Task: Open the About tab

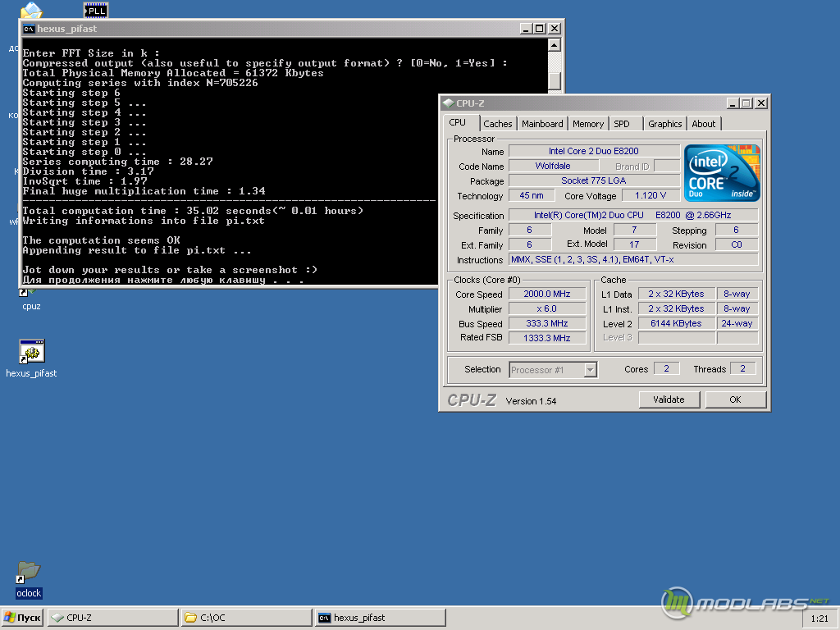Action: coord(703,124)
